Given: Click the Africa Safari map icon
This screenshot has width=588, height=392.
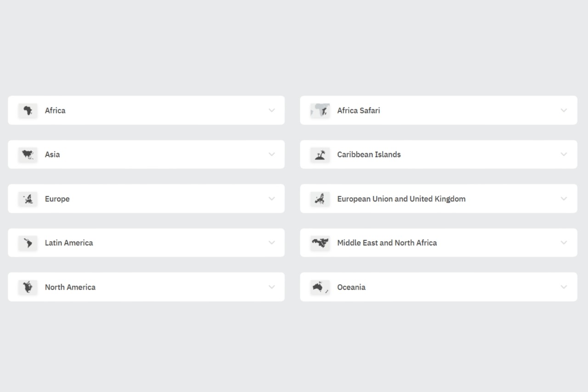Looking at the screenshot, I should [x=320, y=110].
